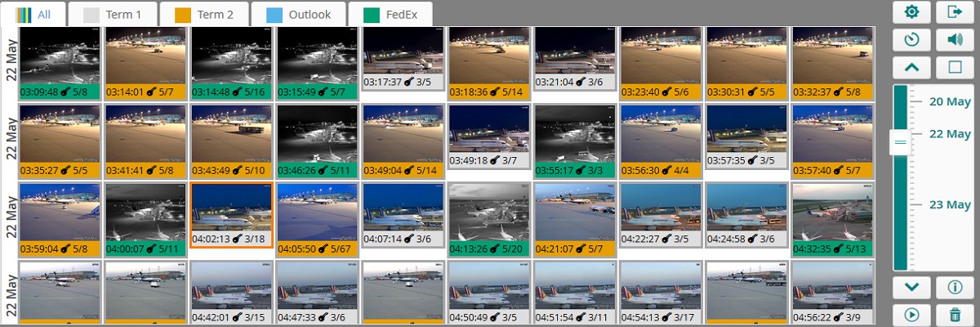Click the down chevron below the timeline
The height and width of the screenshot is (327, 980).
912,287
